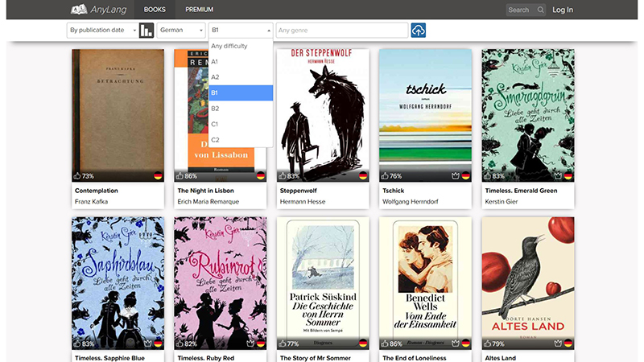
Task: Click the Any genre field
Action: [x=341, y=30]
